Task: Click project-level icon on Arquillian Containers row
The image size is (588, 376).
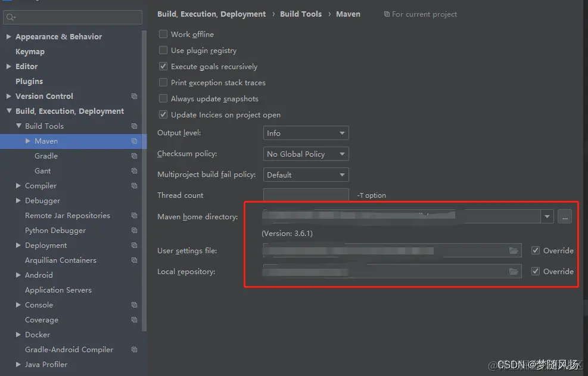Action: 134,260
